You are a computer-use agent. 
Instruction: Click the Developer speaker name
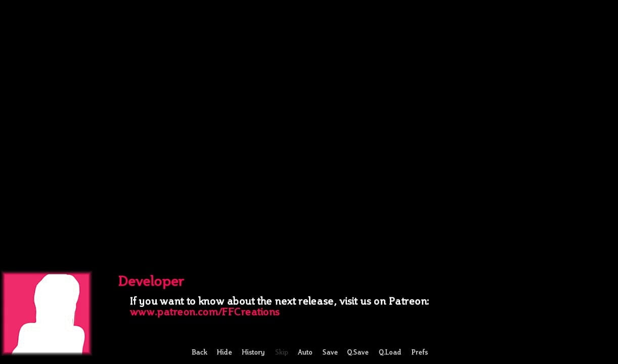coord(151,282)
